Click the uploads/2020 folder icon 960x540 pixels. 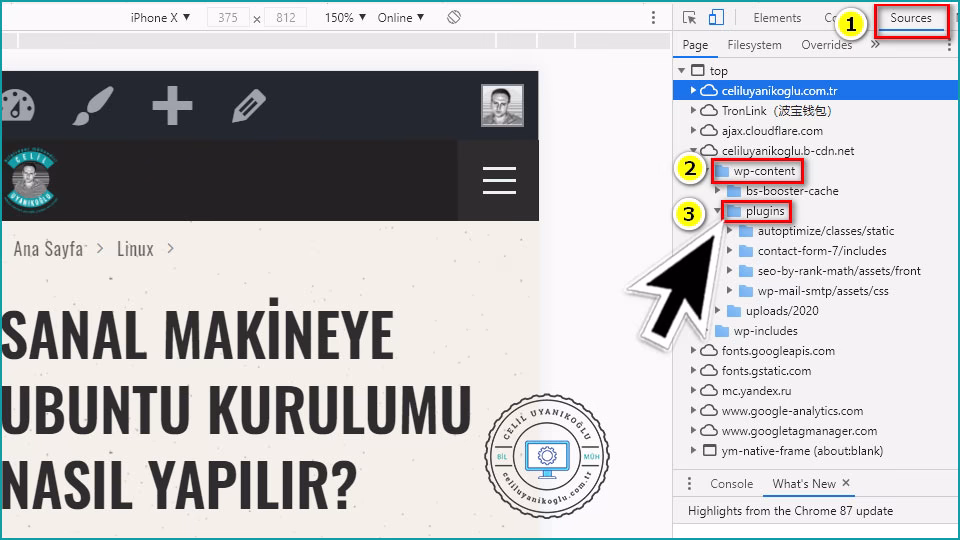point(733,310)
